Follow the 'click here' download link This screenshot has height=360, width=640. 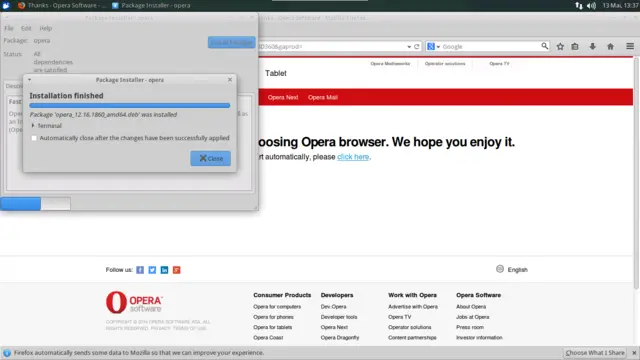click(x=353, y=157)
